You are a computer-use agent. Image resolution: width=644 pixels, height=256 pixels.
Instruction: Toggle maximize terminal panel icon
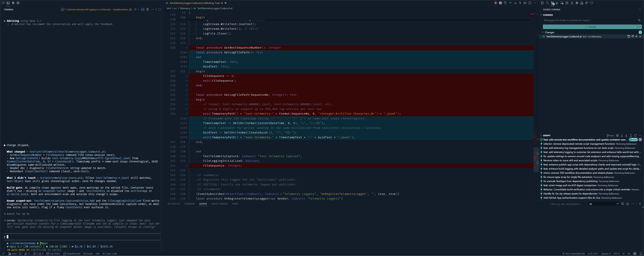point(160,9)
